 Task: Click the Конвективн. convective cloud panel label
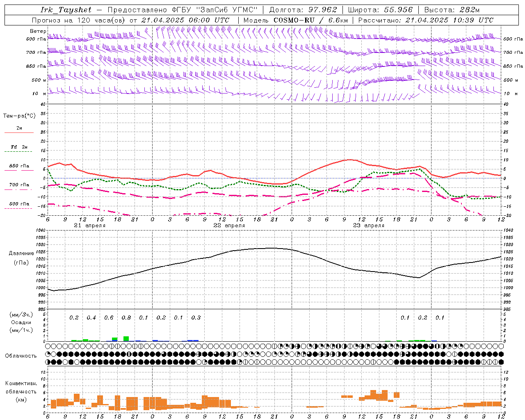click(21, 383)
